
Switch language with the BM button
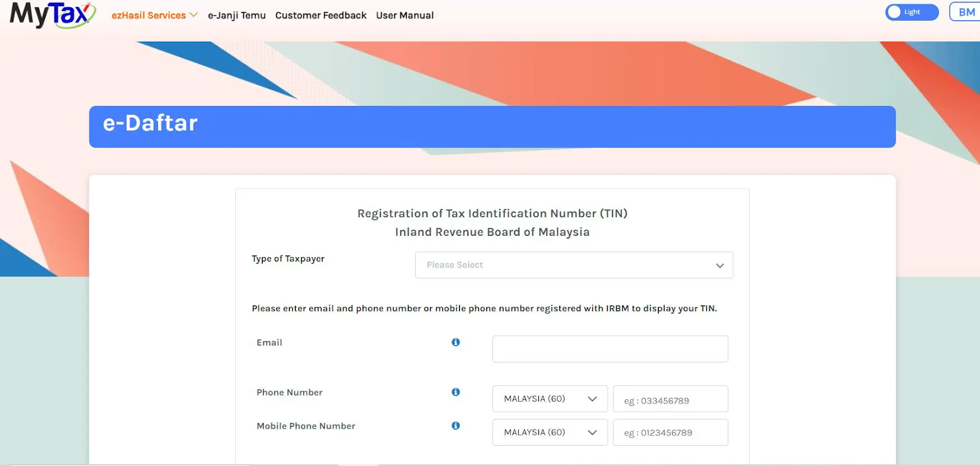coord(966,12)
